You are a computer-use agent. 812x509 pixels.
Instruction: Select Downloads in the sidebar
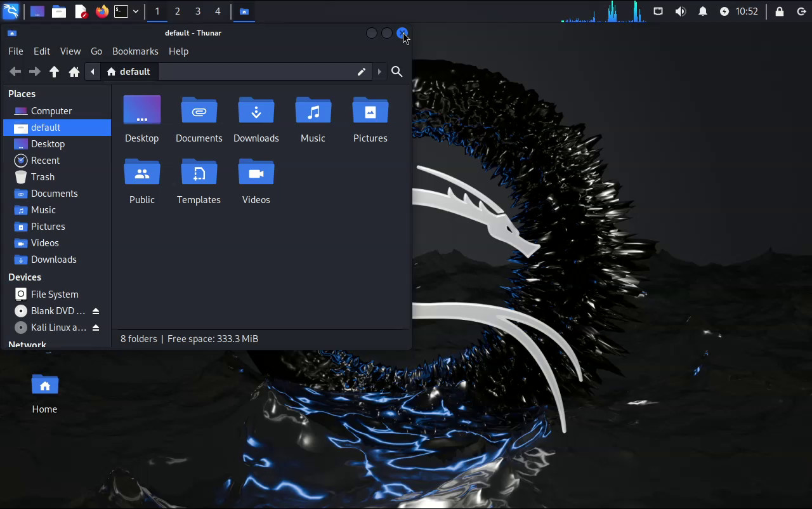pos(57,260)
